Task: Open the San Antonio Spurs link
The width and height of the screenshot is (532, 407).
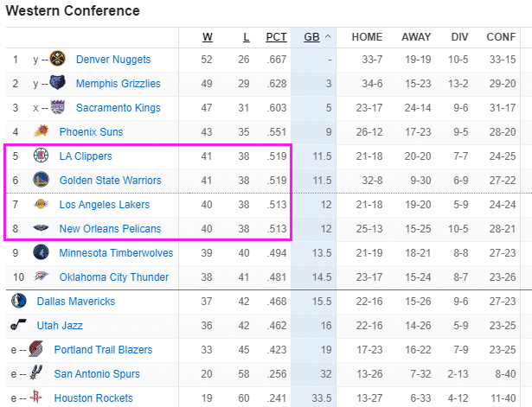Action: coord(98,374)
